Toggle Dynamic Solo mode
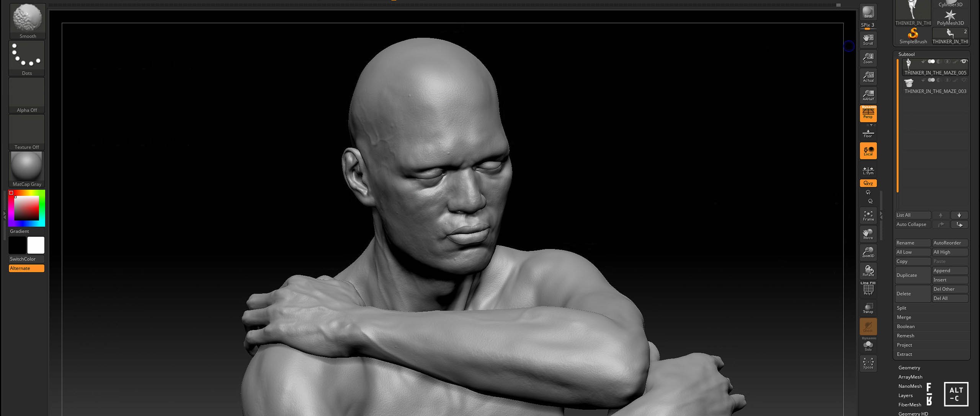This screenshot has height=416, width=980. click(x=868, y=344)
